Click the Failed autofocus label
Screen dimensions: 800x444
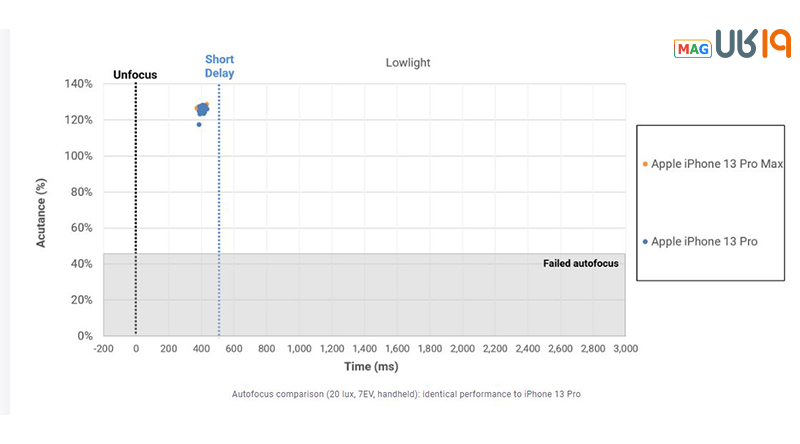tap(581, 264)
